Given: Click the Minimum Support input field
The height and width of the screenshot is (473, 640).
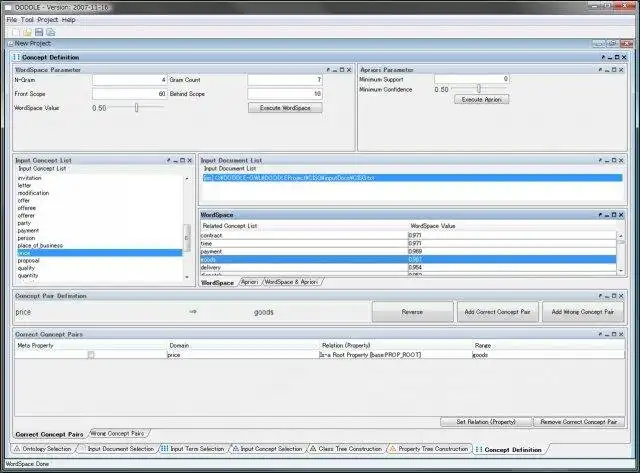Looking at the screenshot, I should pyautogui.click(x=472, y=79).
